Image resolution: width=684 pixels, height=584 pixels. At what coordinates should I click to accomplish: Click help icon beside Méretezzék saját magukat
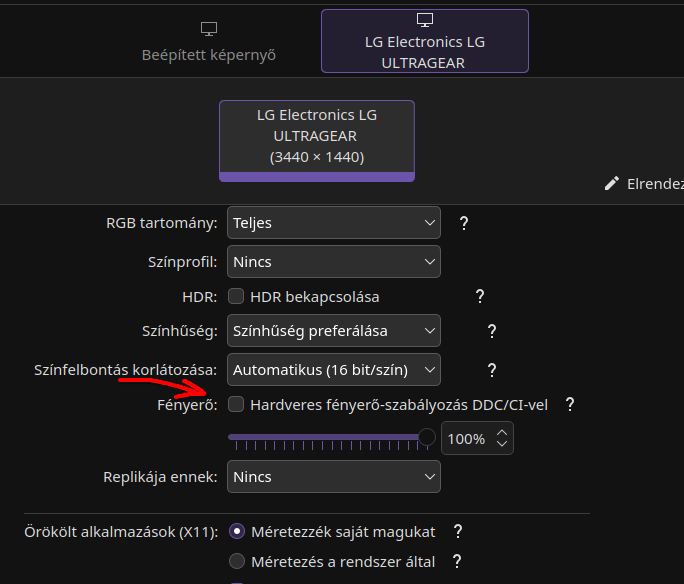458,531
